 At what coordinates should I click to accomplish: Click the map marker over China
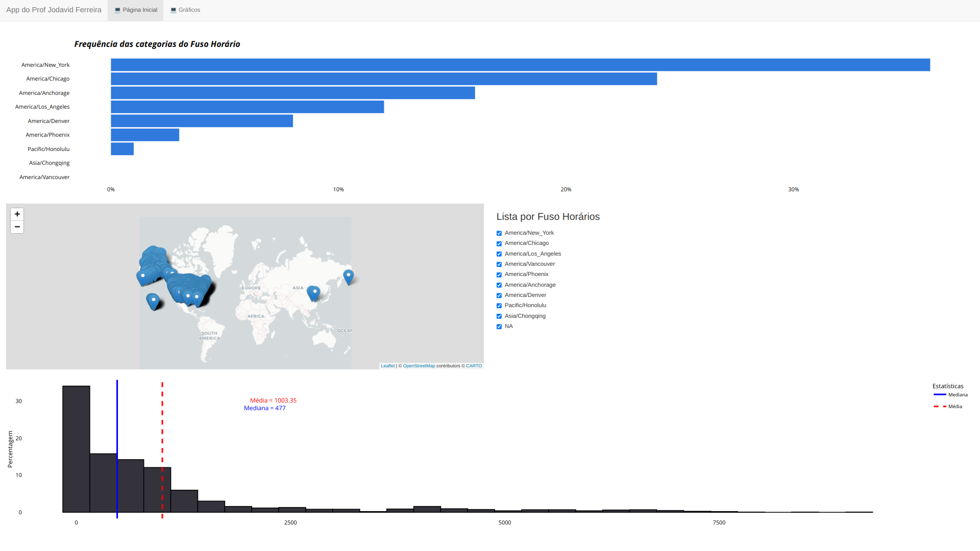[314, 292]
